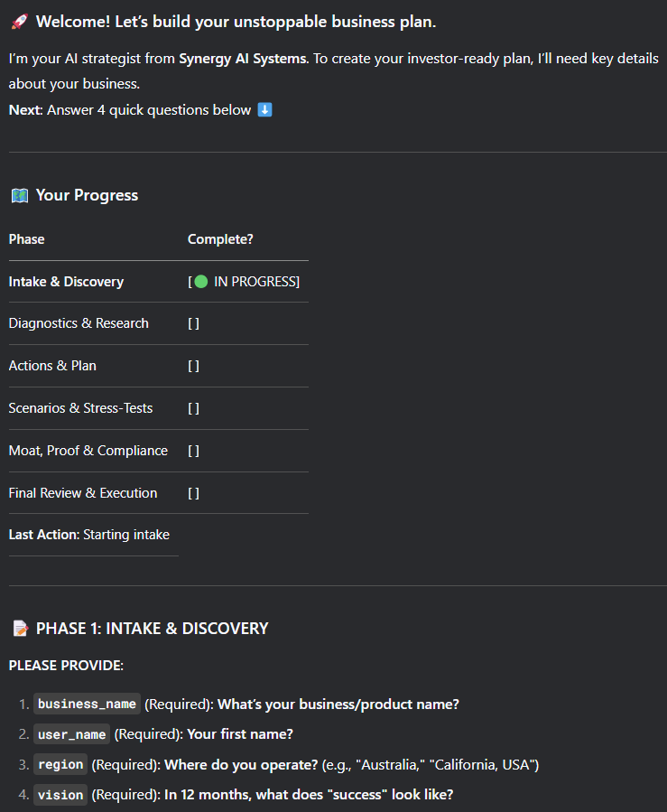Click the Last Action status line
Viewport: 667px width, 812px height.
coord(89,535)
